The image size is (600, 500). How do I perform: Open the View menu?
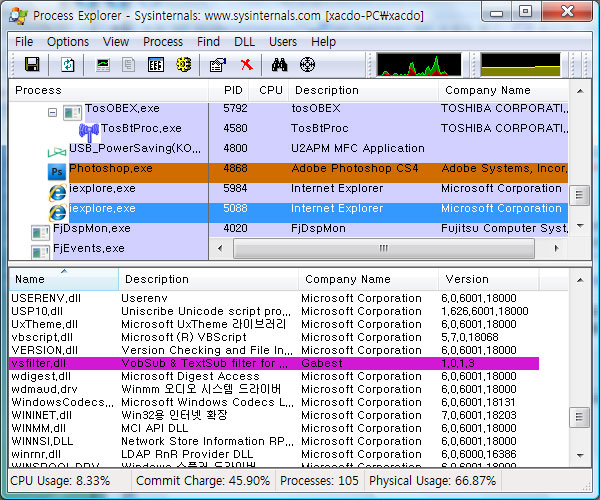116,41
